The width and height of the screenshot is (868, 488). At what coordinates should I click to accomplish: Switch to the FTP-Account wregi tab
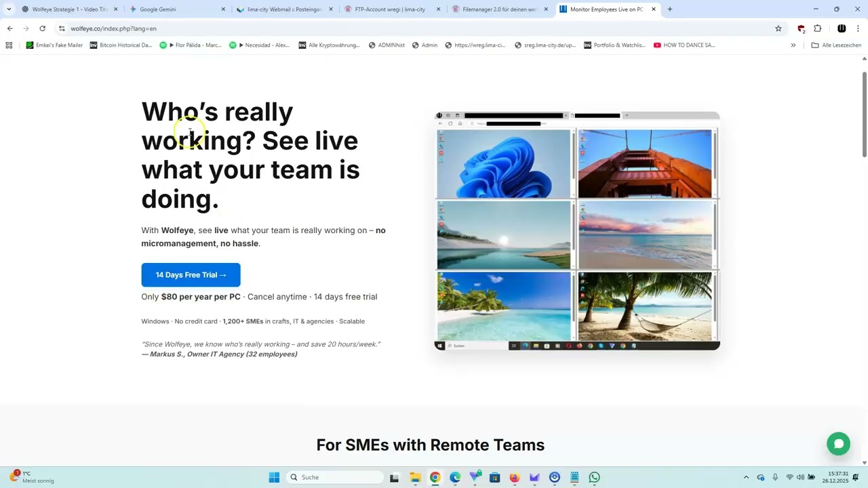pyautogui.click(x=392, y=9)
